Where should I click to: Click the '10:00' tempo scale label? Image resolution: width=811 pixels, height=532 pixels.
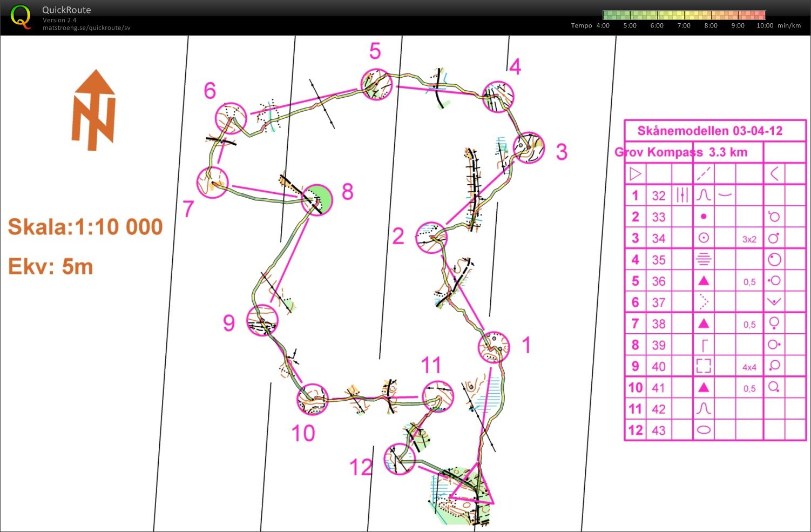click(765, 25)
